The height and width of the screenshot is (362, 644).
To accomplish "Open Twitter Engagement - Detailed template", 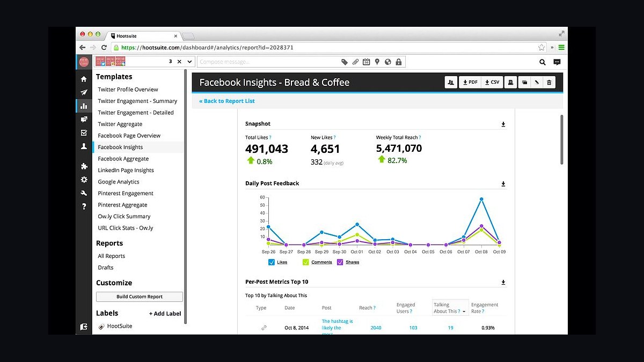I will coord(136,113).
